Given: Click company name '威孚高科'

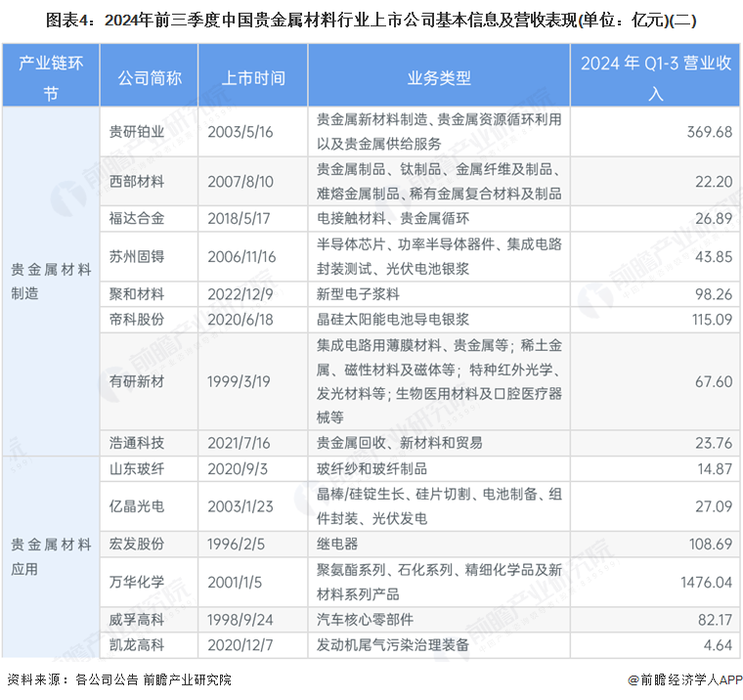Looking at the screenshot, I should coord(137,620).
